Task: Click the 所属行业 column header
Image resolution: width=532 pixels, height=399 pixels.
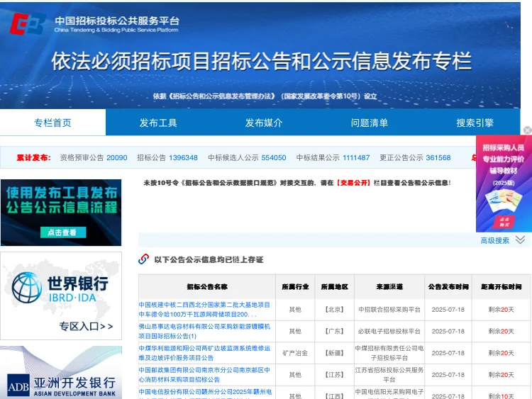Action: click(295, 286)
